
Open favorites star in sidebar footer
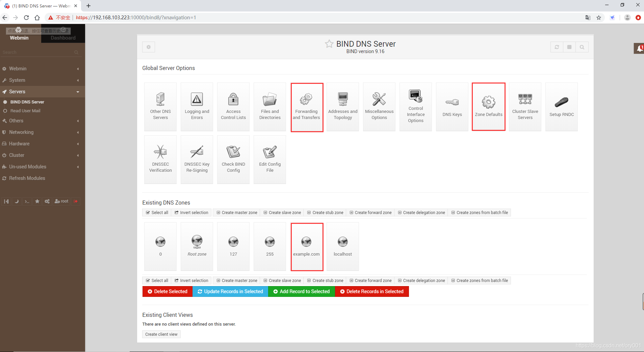pyautogui.click(x=37, y=201)
